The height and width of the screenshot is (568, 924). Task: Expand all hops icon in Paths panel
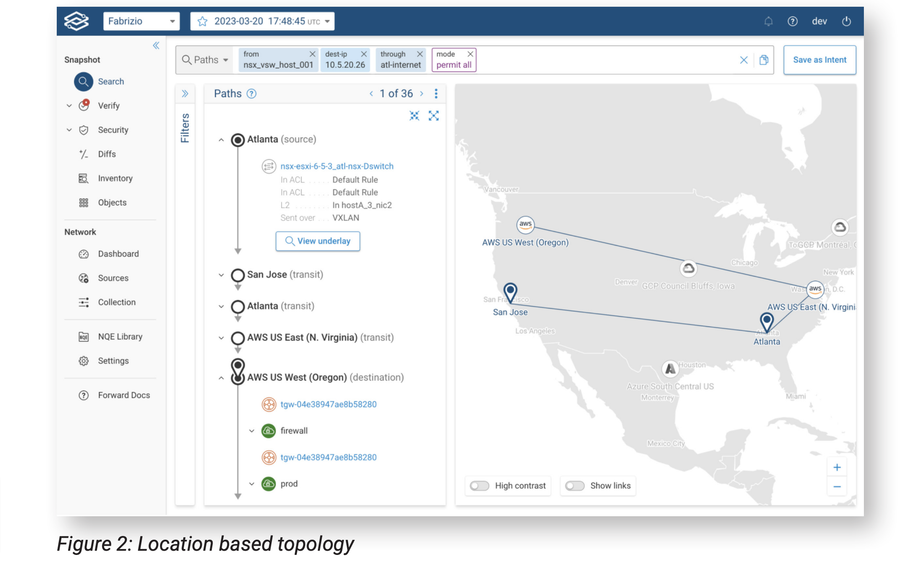pos(433,116)
